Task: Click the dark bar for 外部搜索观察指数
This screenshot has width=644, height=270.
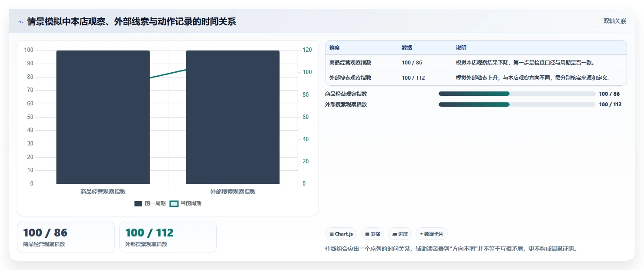Action: tap(233, 117)
